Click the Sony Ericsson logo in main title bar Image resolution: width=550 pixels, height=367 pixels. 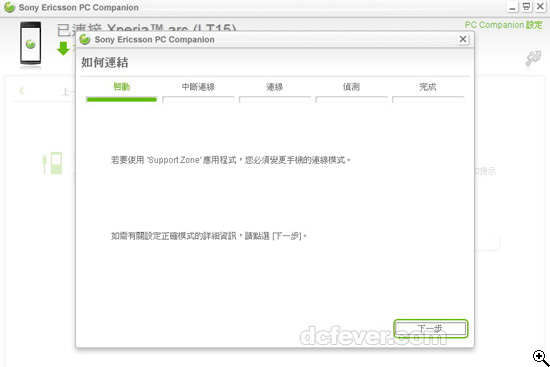pyautogui.click(x=10, y=7)
